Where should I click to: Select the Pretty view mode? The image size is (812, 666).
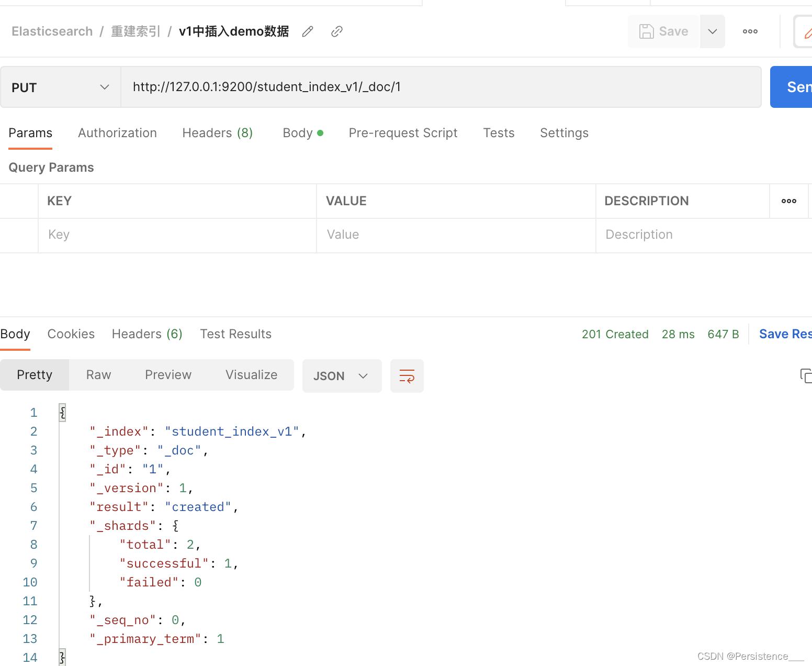(35, 375)
